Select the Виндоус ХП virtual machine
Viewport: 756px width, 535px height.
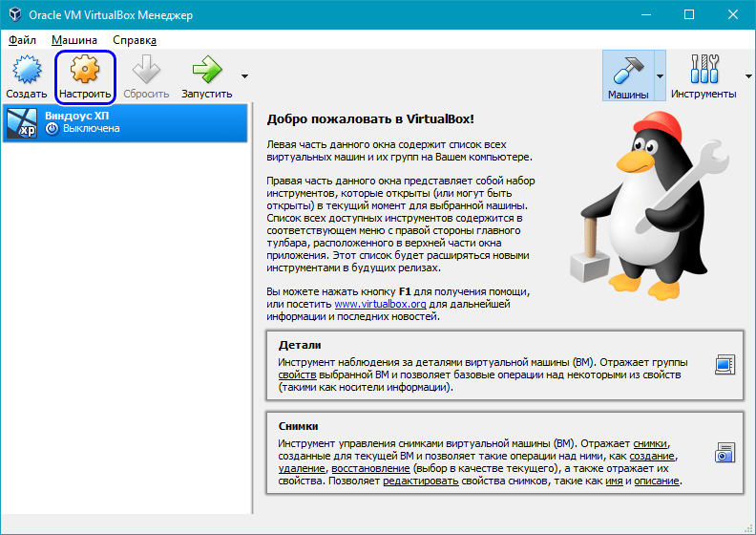pos(125,122)
